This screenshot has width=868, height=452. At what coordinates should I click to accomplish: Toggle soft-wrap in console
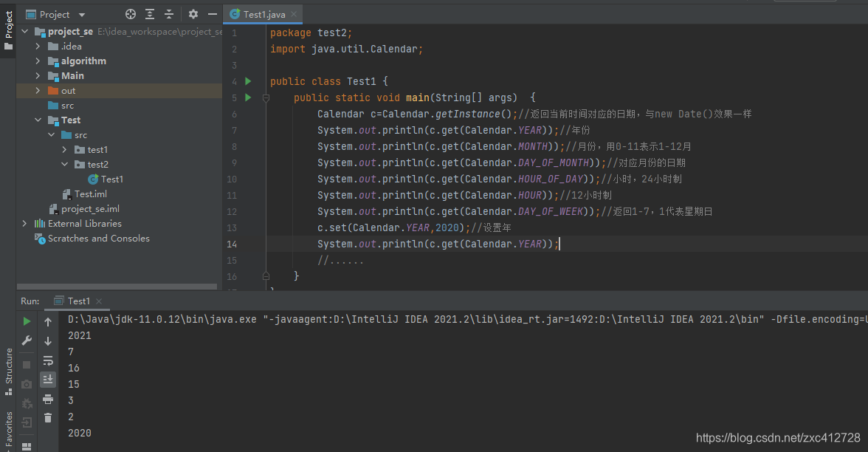coord(48,360)
